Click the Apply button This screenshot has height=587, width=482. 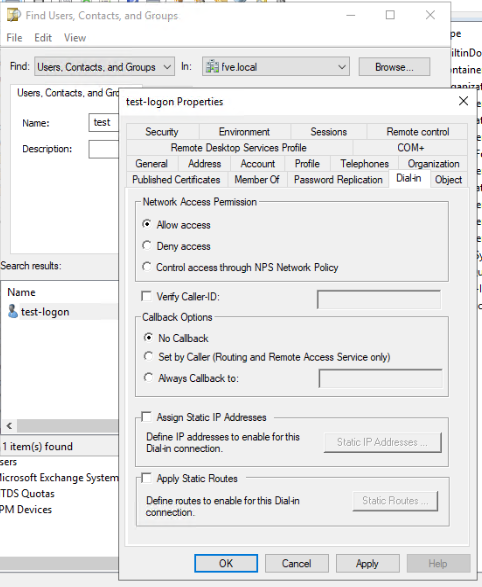point(367,563)
